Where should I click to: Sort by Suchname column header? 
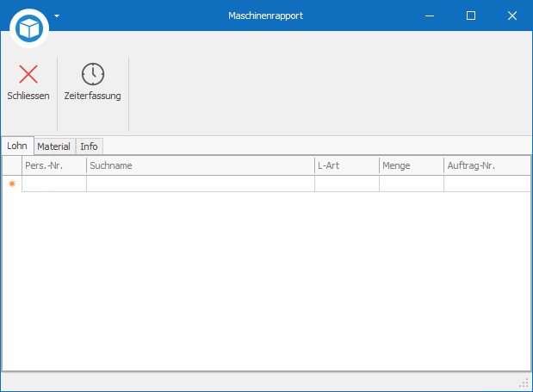pos(201,165)
